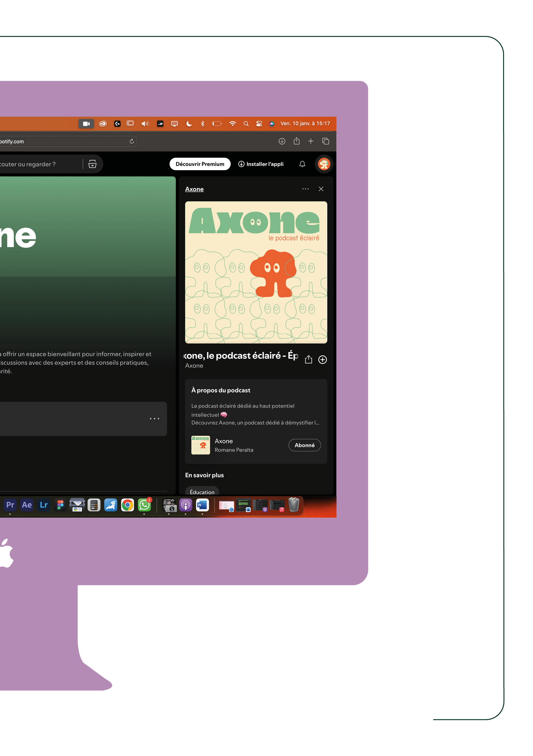
Task: Click the date and time Ven. 10 janv.
Action: [305, 123]
